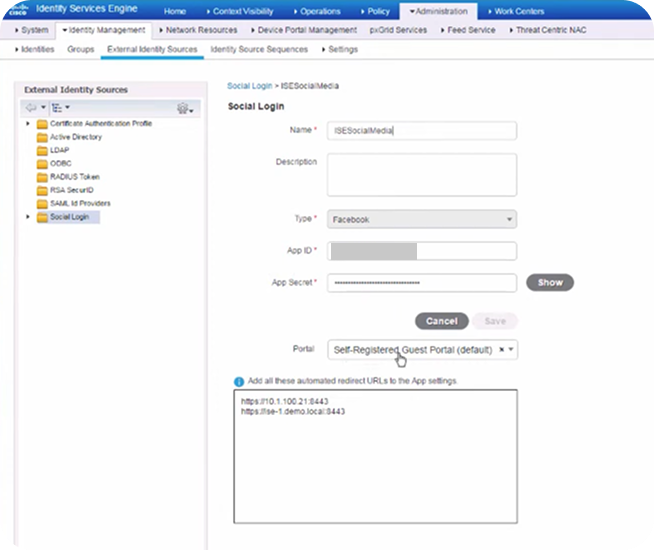
Task: Click the blue info icon near redirect URLs
Action: [239, 382]
